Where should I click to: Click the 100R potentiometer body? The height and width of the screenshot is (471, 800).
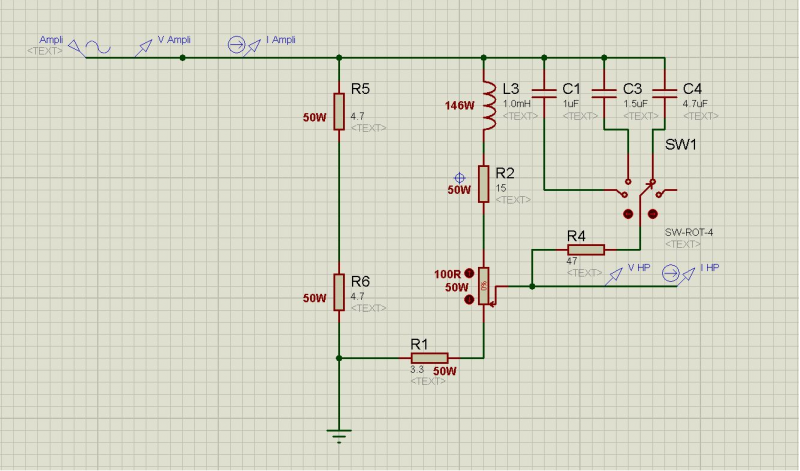pos(484,285)
